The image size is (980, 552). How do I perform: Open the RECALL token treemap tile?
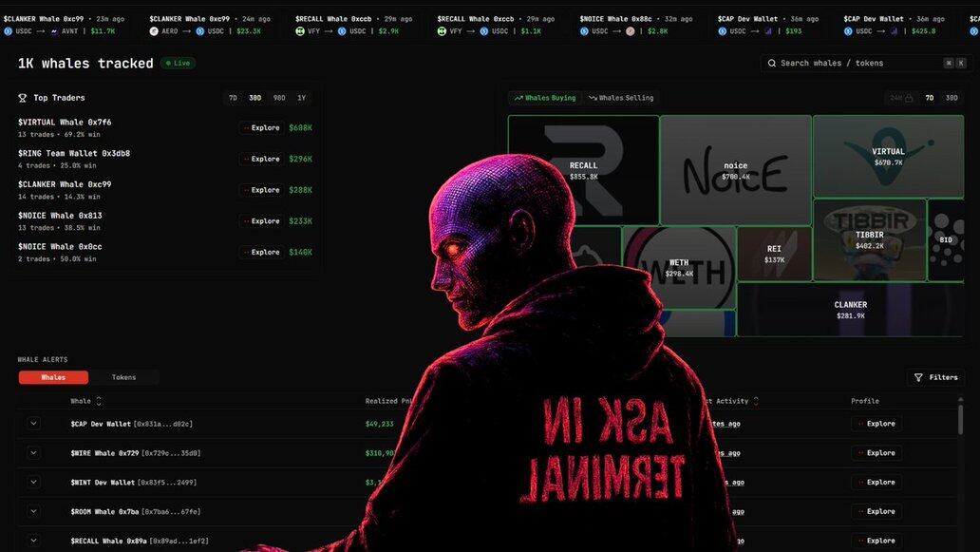583,169
